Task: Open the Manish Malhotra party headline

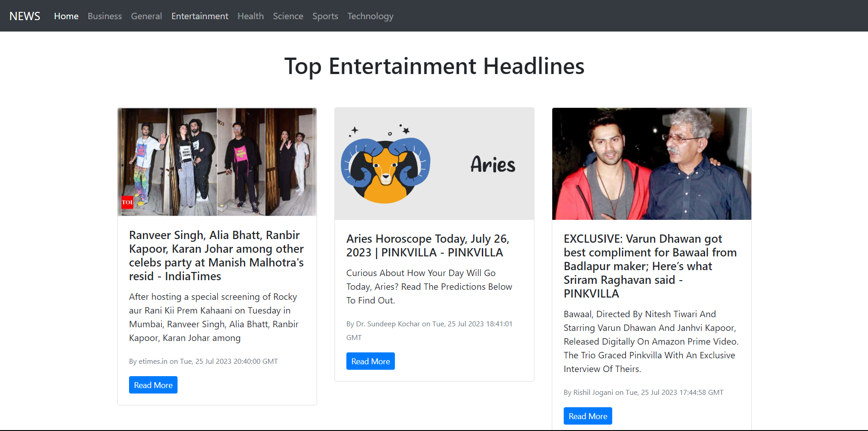Action: pos(216,255)
